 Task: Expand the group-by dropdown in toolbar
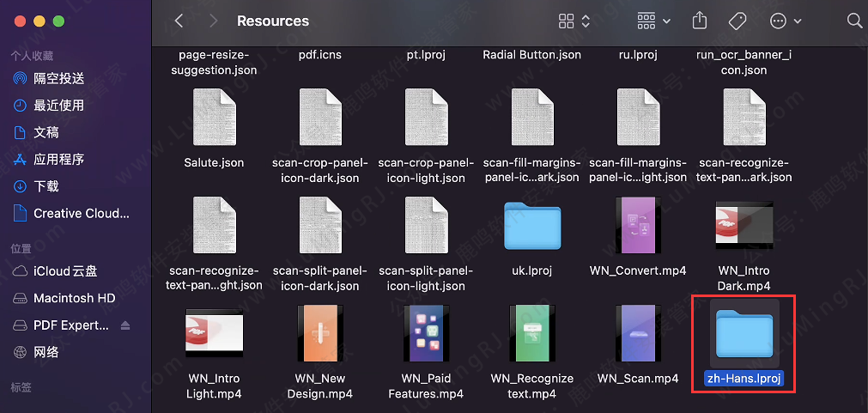(x=653, y=21)
